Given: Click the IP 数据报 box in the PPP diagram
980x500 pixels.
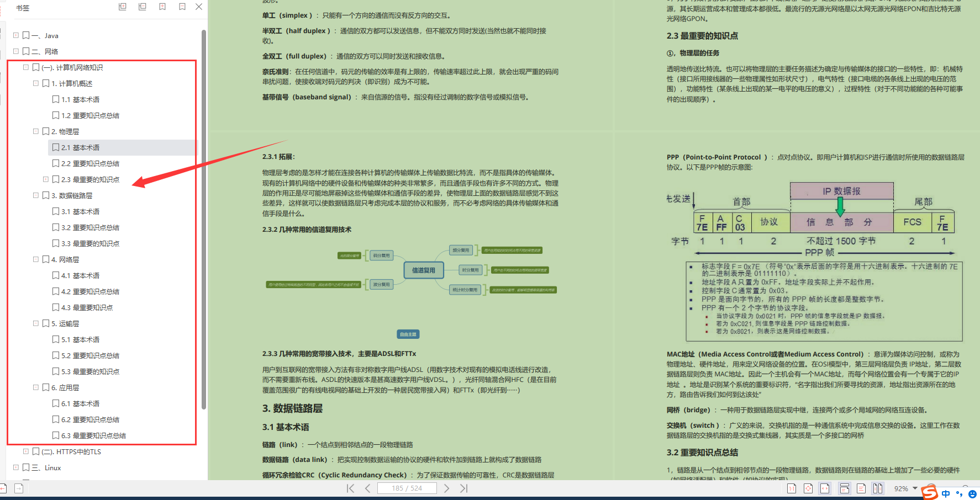Looking at the screenshot, I should pos(842,191).
